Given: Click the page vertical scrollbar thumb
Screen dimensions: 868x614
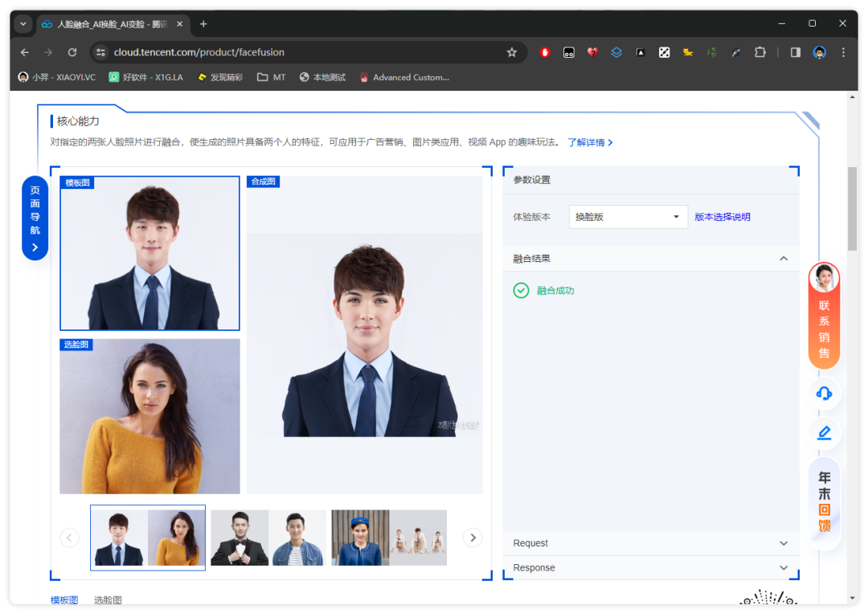Looking at the screenshot, I should tap(852, 209).
